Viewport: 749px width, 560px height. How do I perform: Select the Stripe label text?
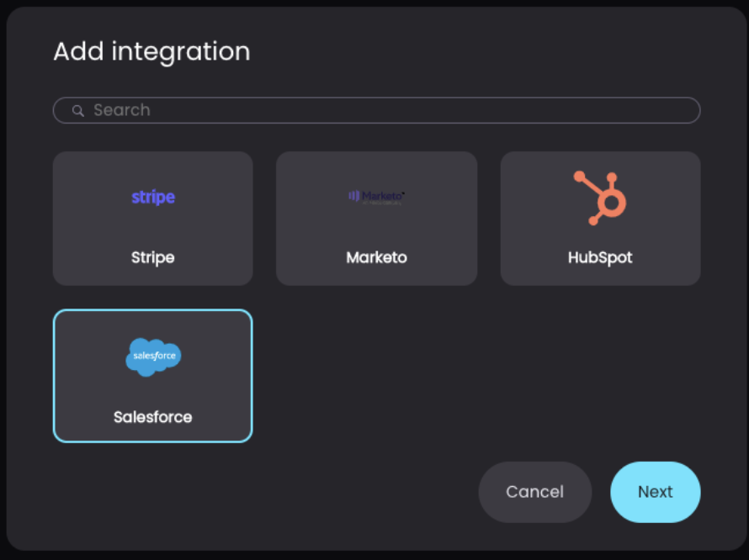tap(153, 257)
